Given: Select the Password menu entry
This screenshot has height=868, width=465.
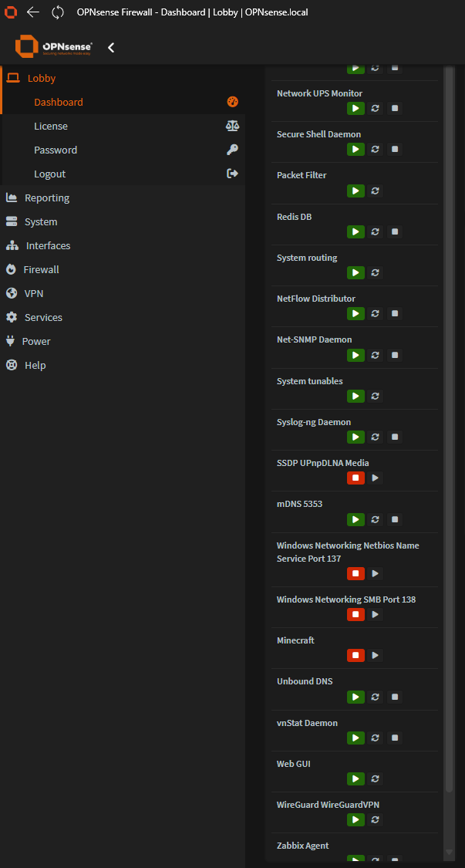Looking at the screenshot, I should [56, 150].
